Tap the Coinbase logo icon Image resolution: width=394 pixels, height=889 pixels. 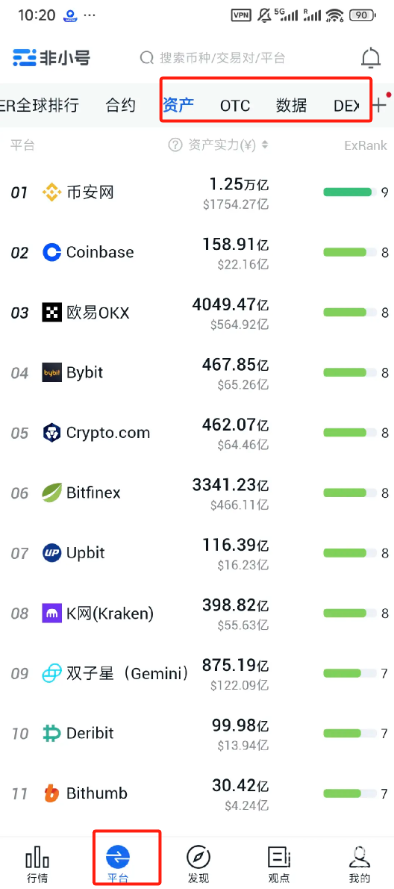pyautogui.click(x=52, y=252)
